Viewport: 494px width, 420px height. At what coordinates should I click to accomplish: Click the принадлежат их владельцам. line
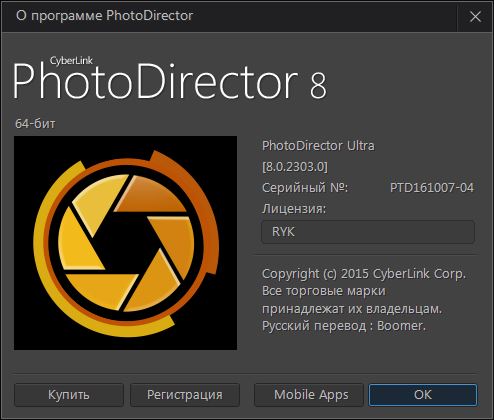coord(352,309)
